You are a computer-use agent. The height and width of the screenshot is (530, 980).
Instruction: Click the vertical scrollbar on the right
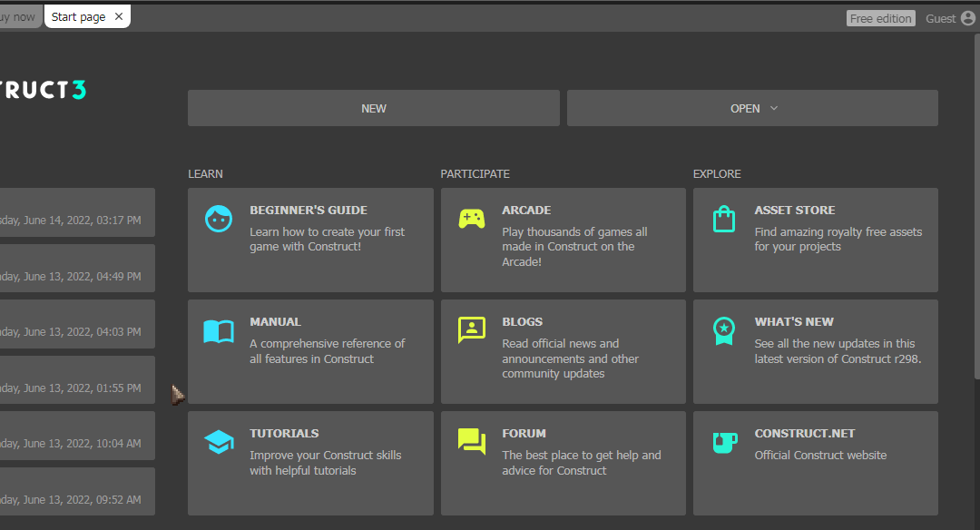click(x=977, y=206)
